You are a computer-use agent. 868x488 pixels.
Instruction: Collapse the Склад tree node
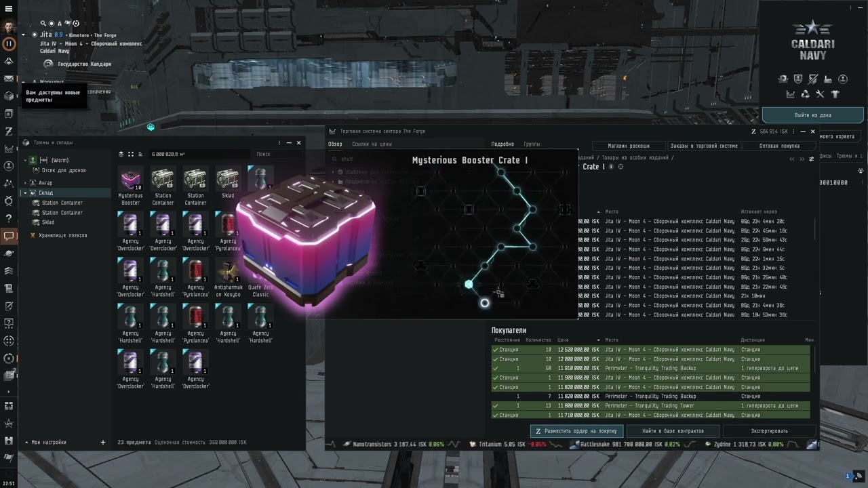[x=26, y=192]
